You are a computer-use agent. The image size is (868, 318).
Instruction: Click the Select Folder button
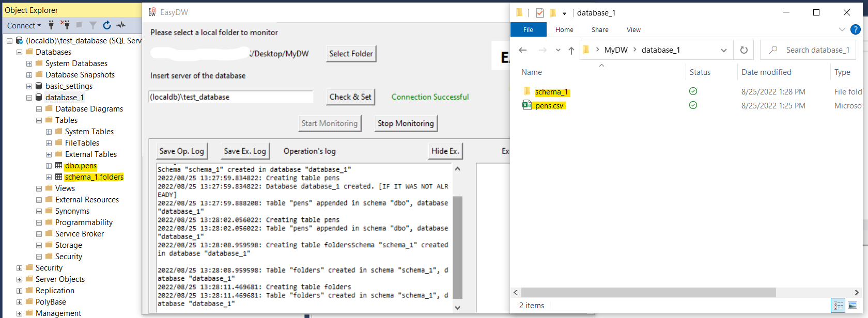click(x=351, y=54)
